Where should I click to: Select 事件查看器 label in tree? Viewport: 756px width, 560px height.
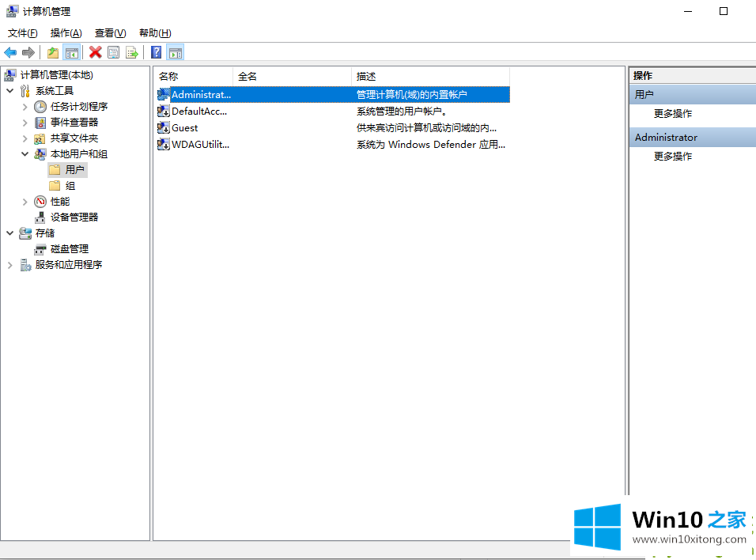(x=74, y=123)
